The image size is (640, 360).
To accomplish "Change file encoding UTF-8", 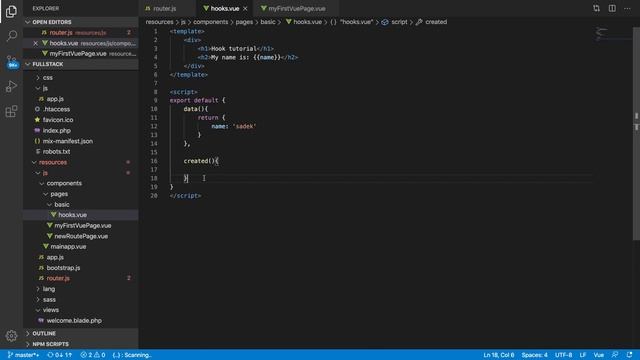I will [x=564, y=355].
